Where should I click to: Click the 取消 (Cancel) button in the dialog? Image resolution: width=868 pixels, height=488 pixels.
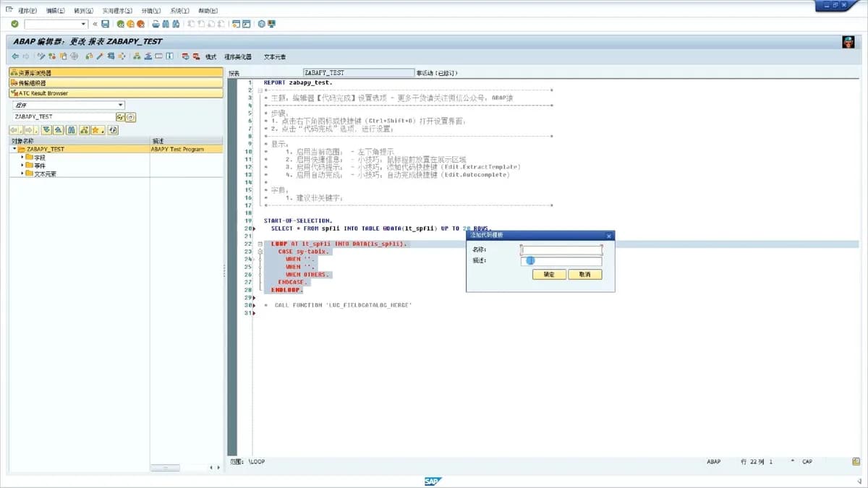585,275
